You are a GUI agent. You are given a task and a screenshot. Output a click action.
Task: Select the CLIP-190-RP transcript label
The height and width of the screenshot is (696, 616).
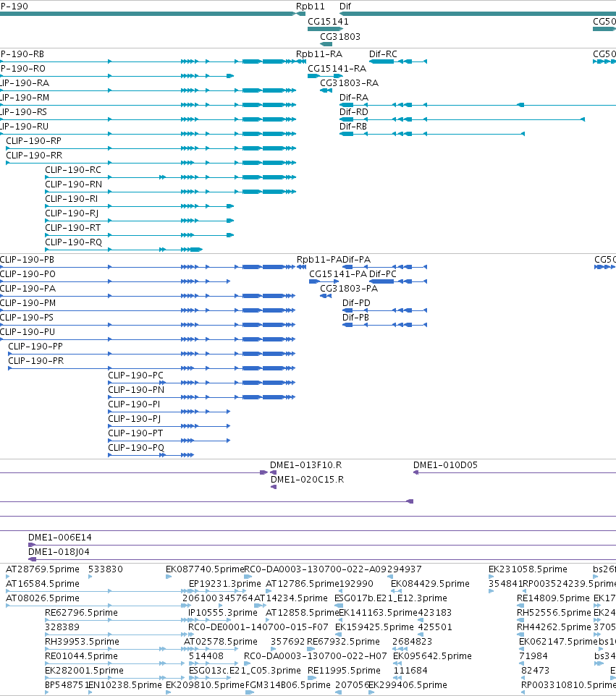coord(34,140)
